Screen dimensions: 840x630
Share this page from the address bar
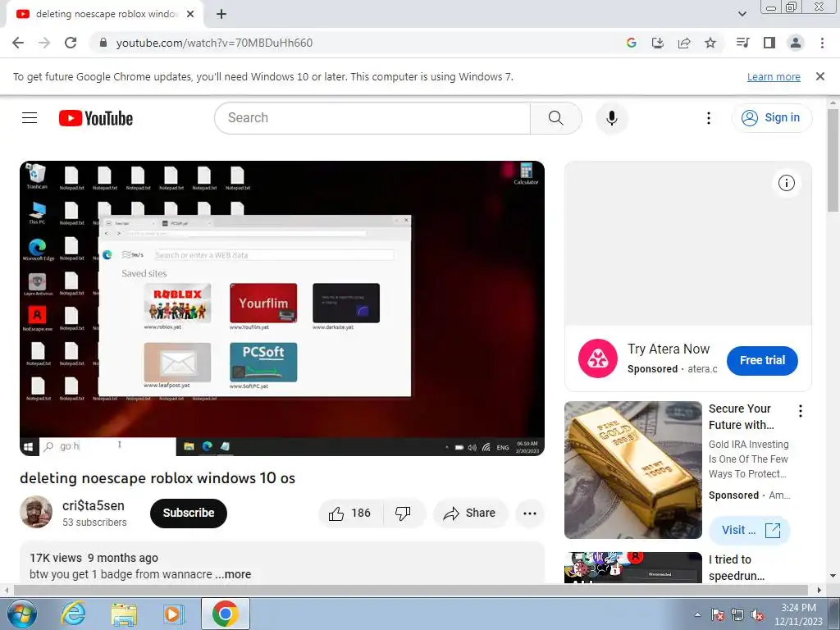(x=684, y=43)
